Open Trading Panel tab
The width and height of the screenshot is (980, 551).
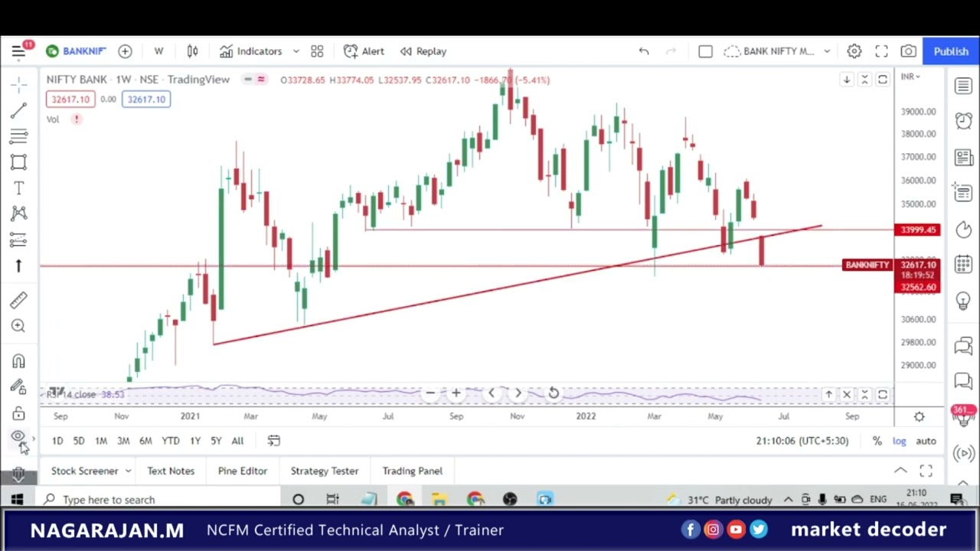tap(412, 471)
